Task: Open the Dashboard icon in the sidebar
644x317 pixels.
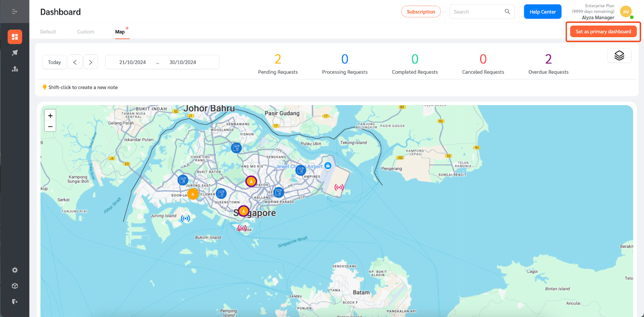Action: click(15, 37)
